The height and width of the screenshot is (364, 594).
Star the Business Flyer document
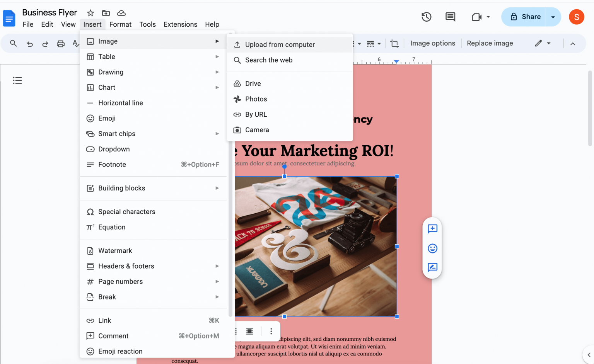[x=90, y=13]
